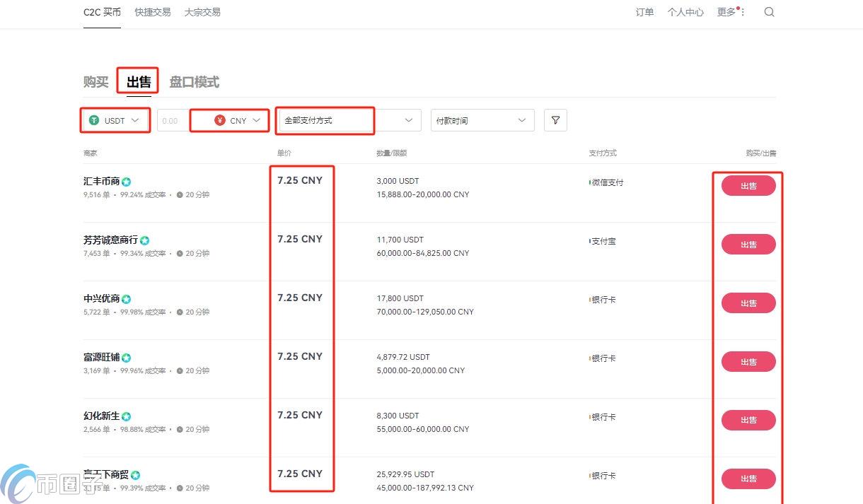863x504 pixels.
Task: Switch to the 出售 tab
Action: [x=139, y=82]
